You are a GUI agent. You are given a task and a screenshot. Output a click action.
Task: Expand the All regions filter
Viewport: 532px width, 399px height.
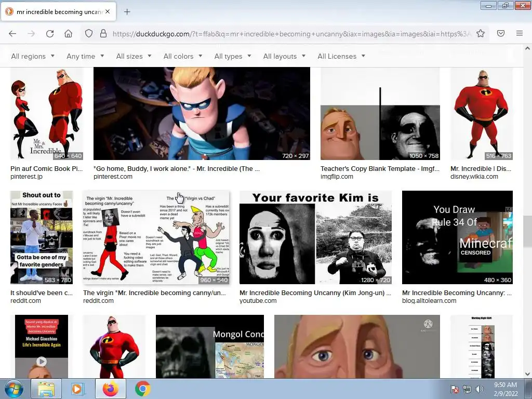click(x=33, y=56)
